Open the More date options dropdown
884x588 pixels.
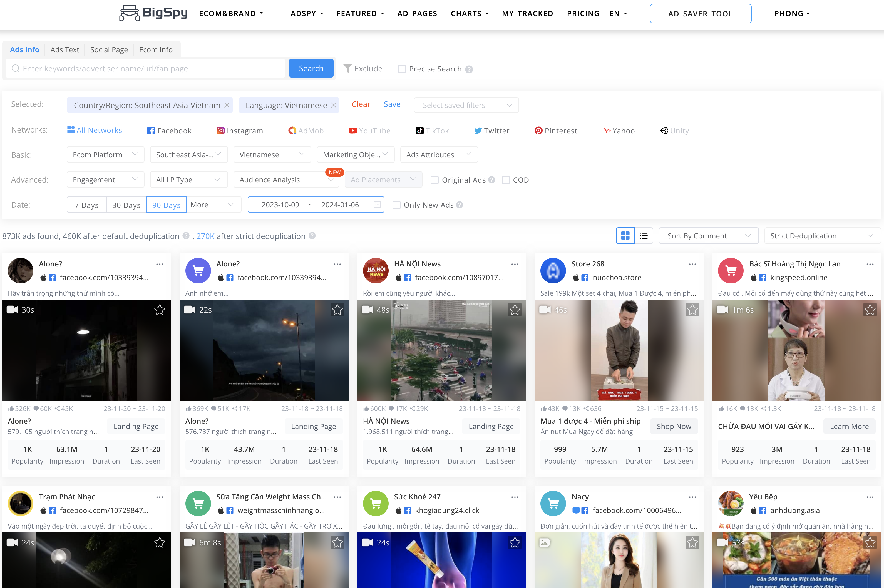tap(214, 205)
